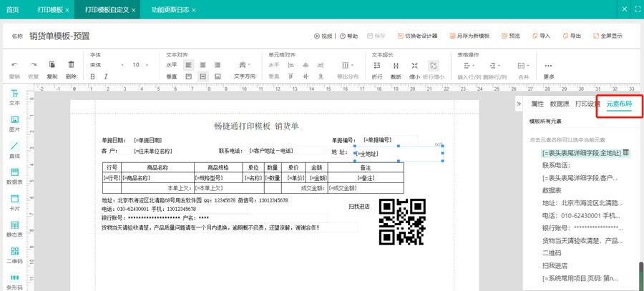Open the 功能更新日志 tab
Screen dimensions: 644x291
pos(170,10)
